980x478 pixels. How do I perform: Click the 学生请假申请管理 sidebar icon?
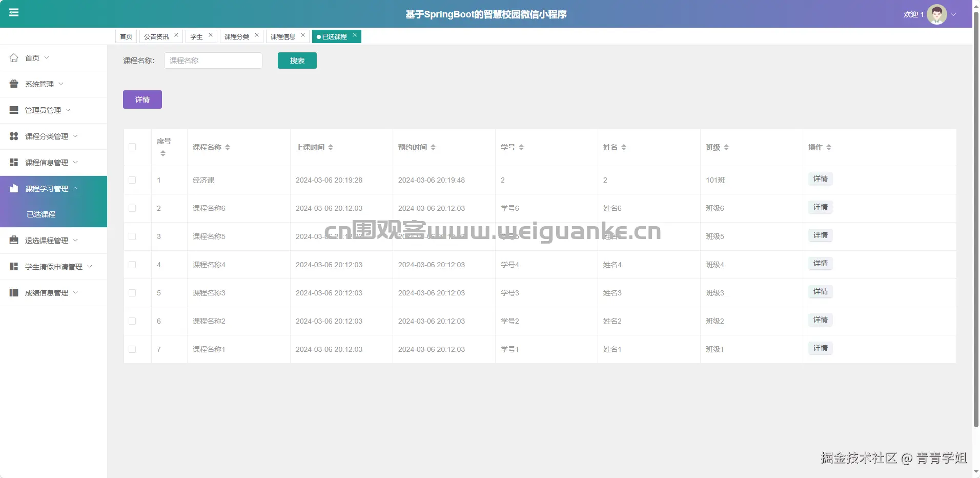[x=14, y=267]
